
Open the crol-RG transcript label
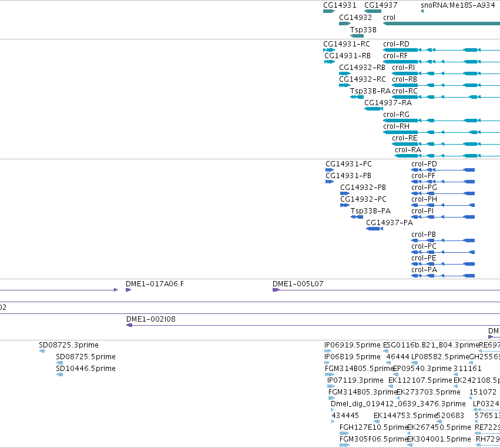click(x=397, y=115)
